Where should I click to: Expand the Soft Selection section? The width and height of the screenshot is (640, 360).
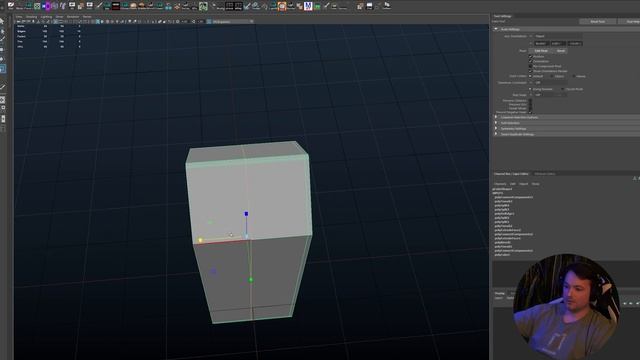click(496, 123)
